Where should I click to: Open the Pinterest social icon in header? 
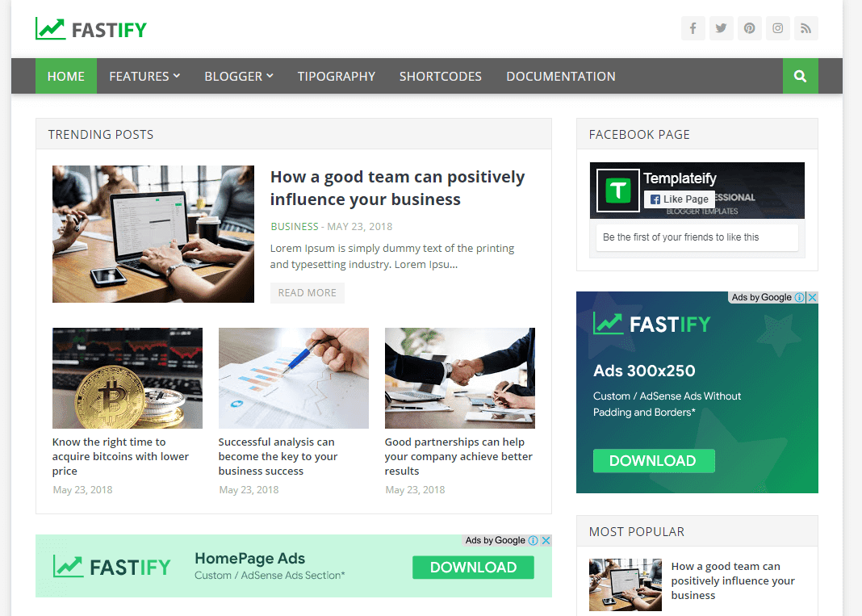point(749,28)
